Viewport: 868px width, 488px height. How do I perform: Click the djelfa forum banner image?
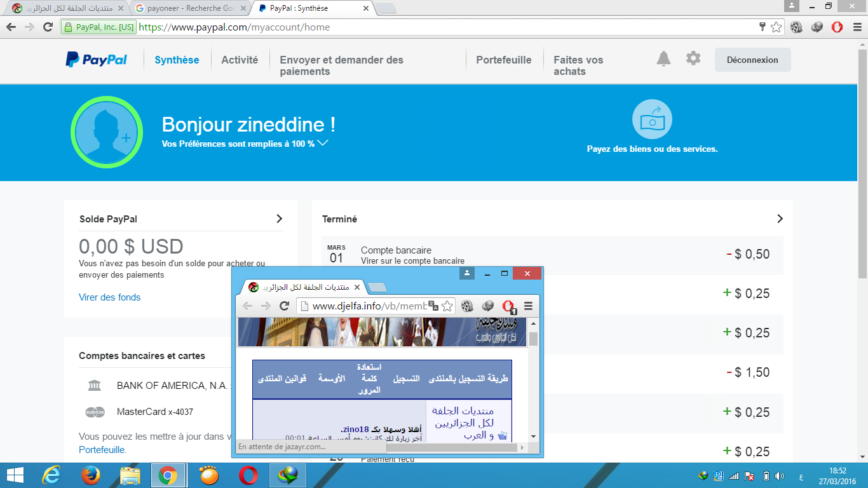tap(382, 332)
